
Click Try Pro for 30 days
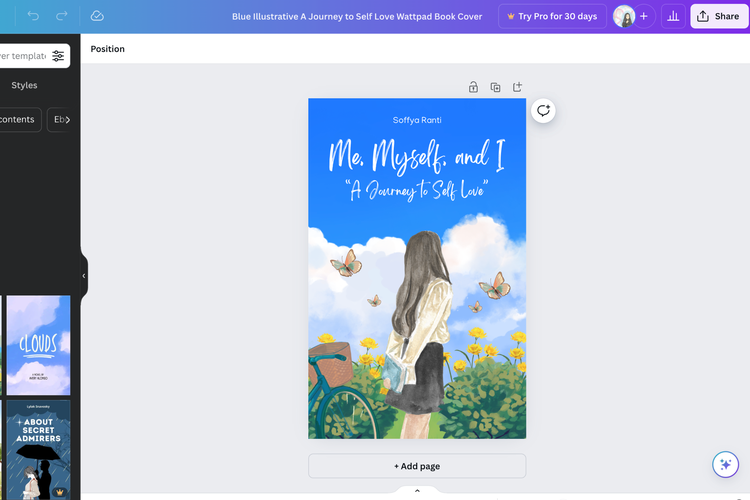pos(552,16)
